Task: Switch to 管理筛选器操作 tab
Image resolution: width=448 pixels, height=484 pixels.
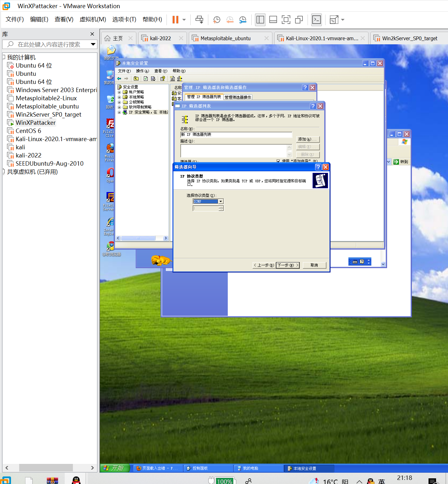Action: point(238,97)
